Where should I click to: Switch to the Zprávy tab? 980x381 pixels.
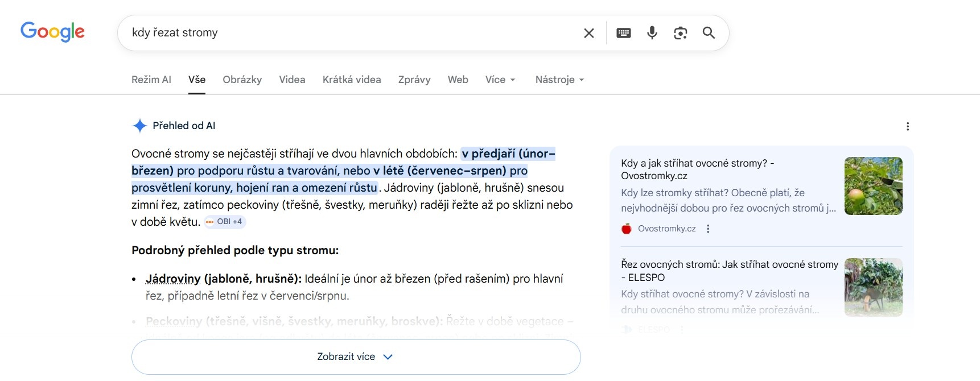(x=414, y=80)
